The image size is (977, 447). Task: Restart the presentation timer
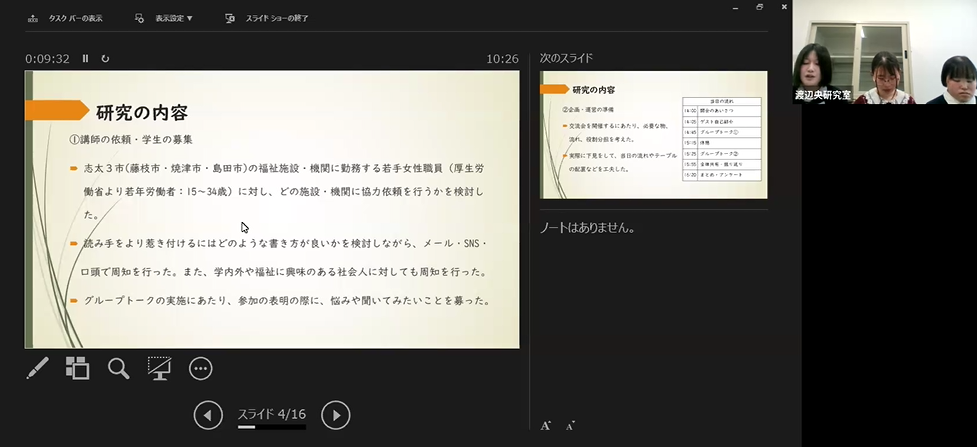click(x=105, y=59)
